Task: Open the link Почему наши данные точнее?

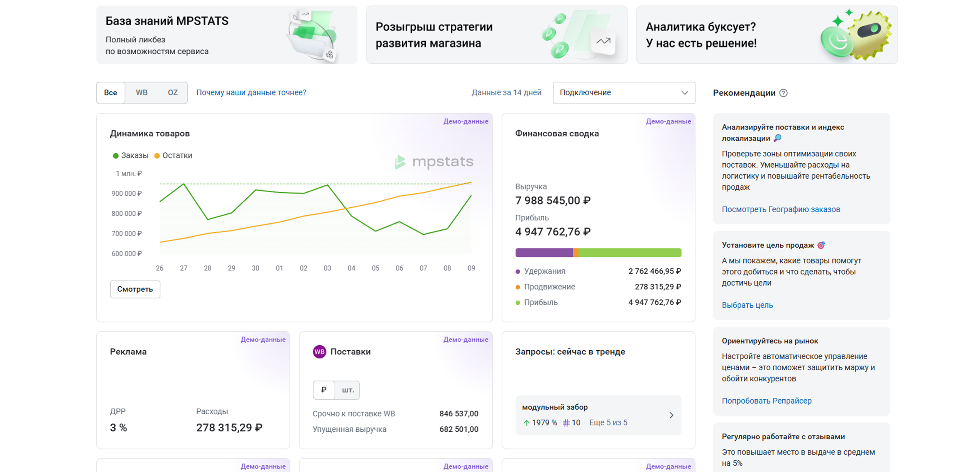Action: (251, 93)
